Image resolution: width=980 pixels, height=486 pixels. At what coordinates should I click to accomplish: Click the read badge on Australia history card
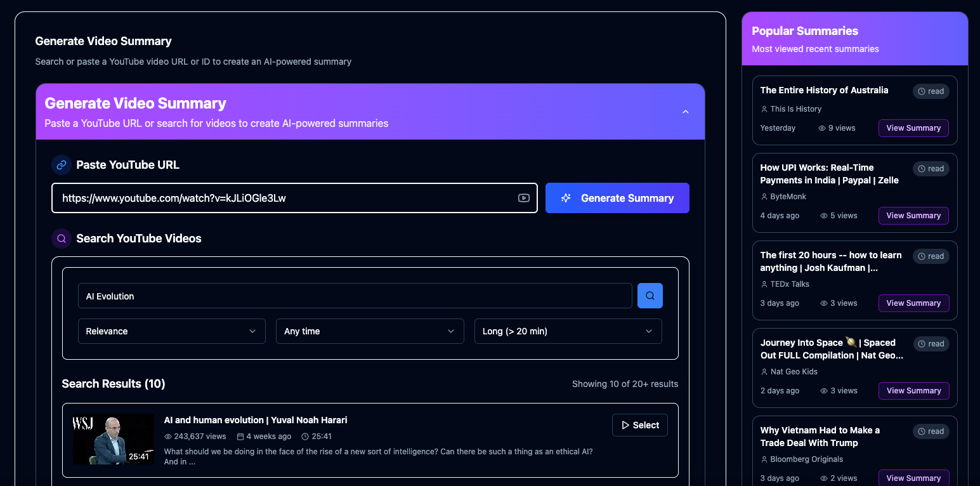pos(931,91)
